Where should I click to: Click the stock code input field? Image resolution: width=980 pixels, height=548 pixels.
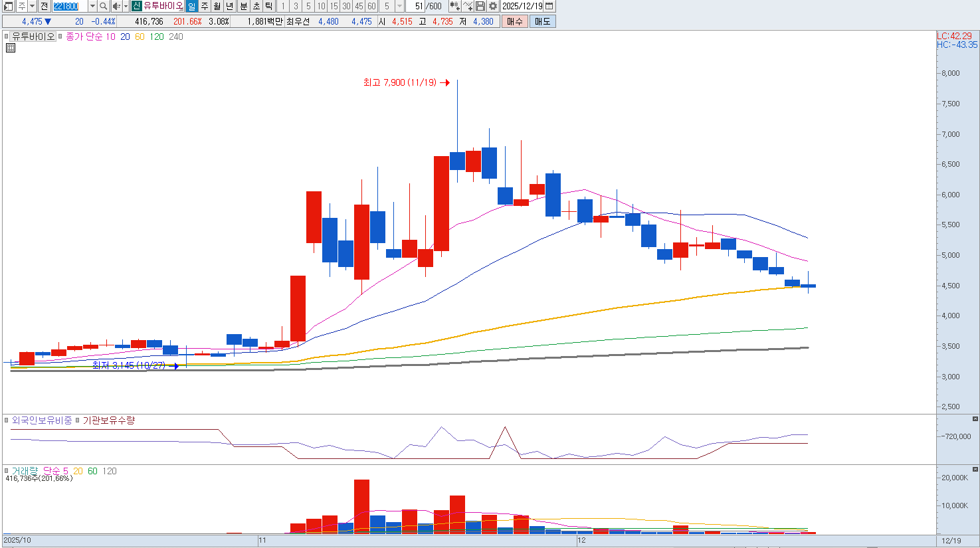(x=69, y=6)
